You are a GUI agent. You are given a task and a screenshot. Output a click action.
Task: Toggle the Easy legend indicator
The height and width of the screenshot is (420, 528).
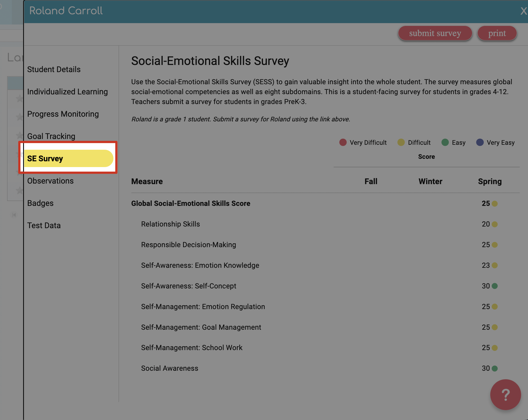pyautogui.click(x=445, y=142)
